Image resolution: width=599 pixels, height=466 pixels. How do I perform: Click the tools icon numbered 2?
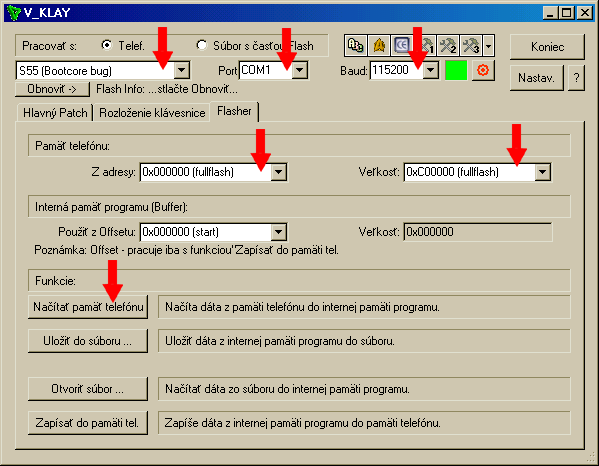point(448,46)
